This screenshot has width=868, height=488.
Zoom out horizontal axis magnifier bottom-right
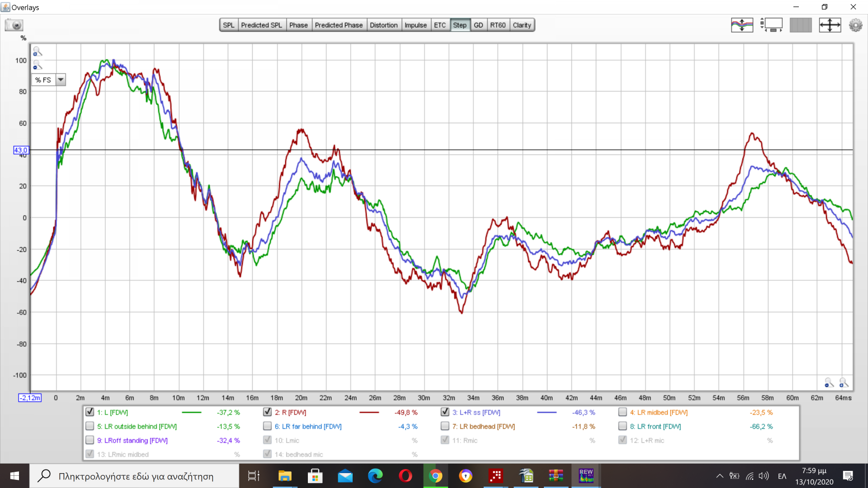click(829, 383)
